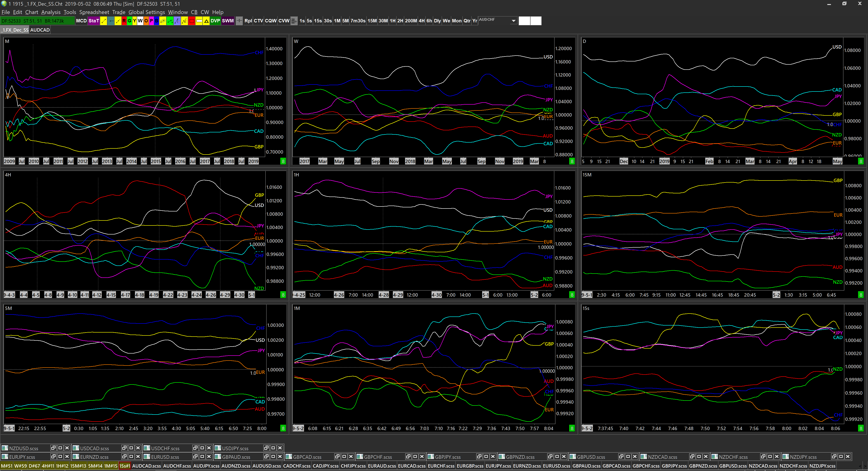Viewport: 868px width, 471px height.
Task: Select the yellow triangle marker tool
Action: pos(206,21)
